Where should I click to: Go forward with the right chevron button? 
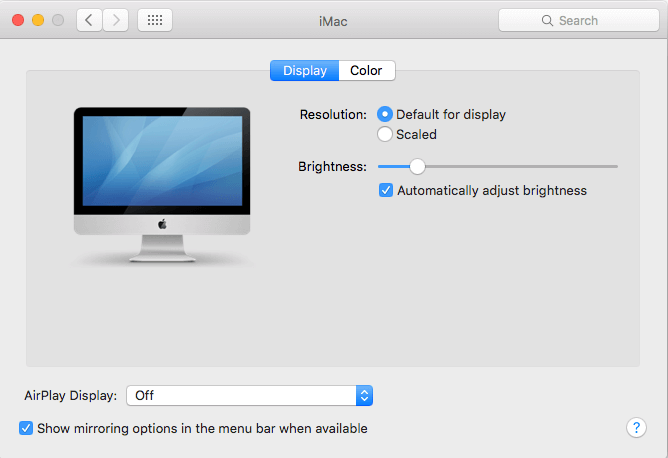coord(116,20)
